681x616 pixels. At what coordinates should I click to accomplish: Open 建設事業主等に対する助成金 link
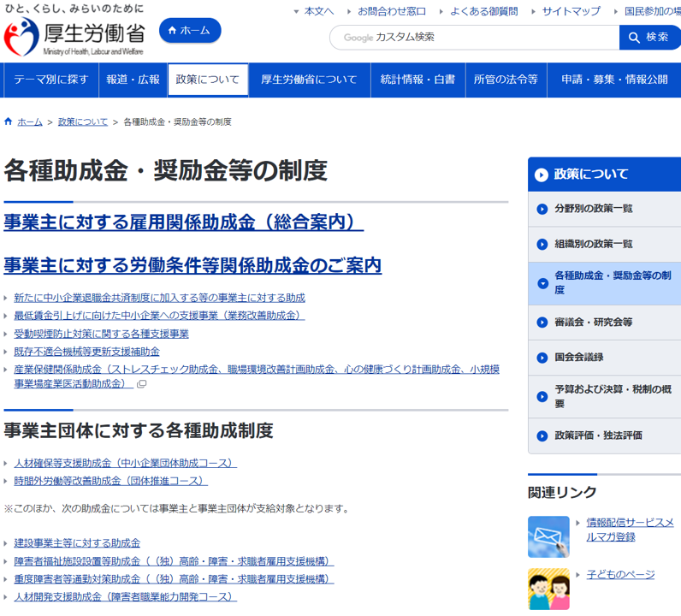pyautogui.click(x=77, y=543)
